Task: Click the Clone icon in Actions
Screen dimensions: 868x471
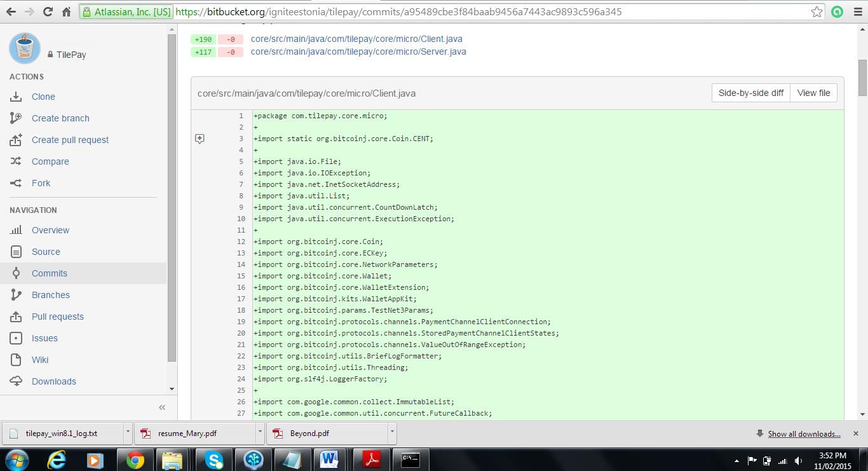Action: click(17, 97)
